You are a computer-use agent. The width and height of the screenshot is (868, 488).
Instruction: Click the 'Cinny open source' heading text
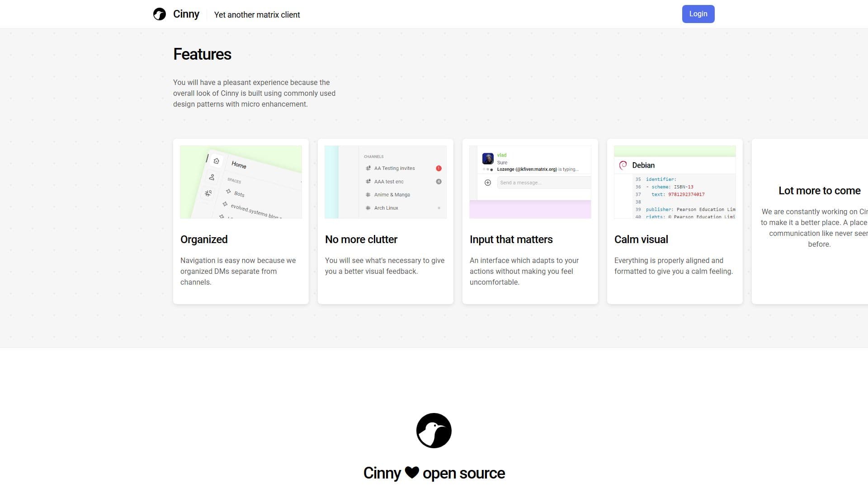click(x=434, y=473)
